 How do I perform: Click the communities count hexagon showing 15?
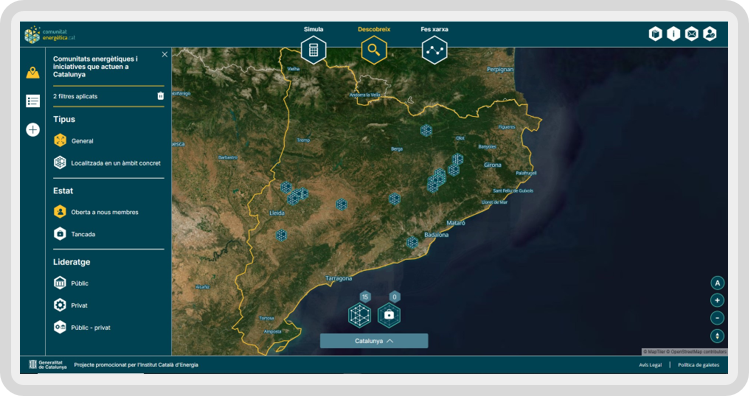click(x=360, y=315)
